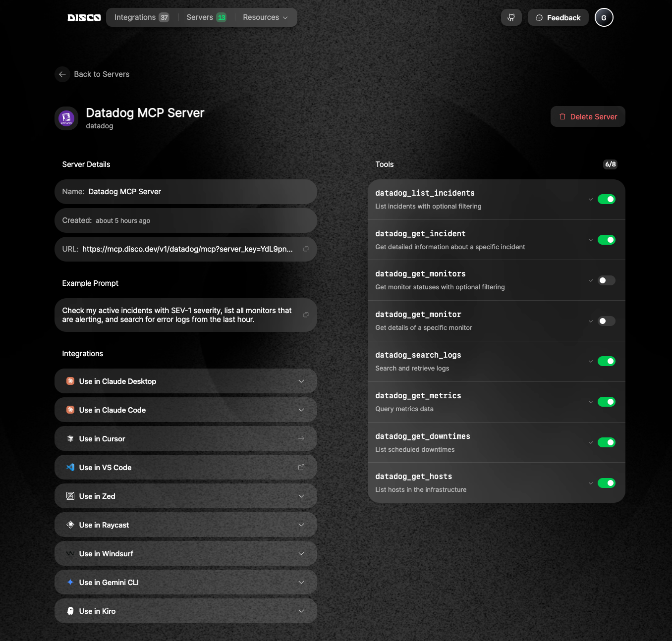Expand the Use in Kiro chevron
The image size is (672, 641).
coord(301,611)
